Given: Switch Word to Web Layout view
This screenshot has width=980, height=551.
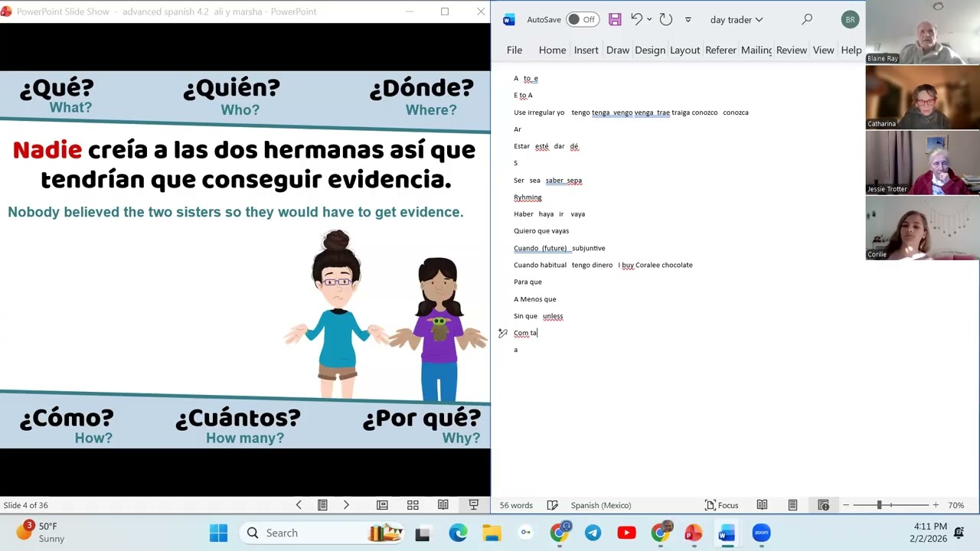Looking at the screenshot, I should pos(823,505).
